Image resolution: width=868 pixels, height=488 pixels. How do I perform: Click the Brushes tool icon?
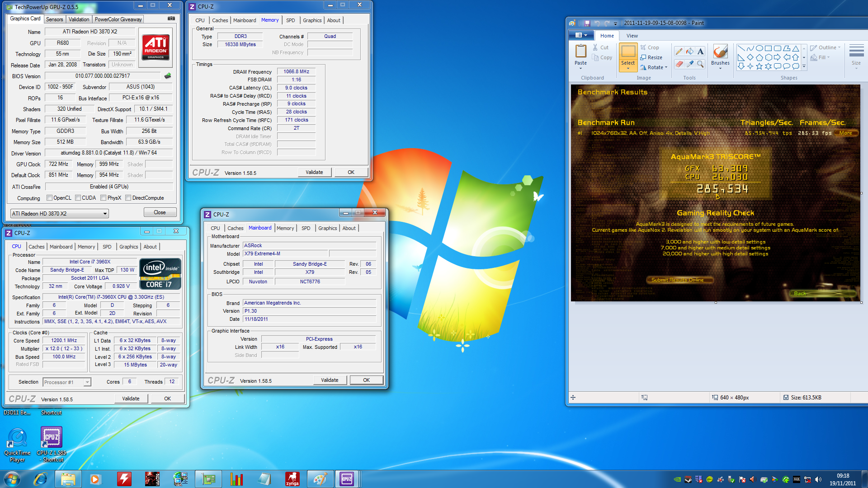(720, 51)
